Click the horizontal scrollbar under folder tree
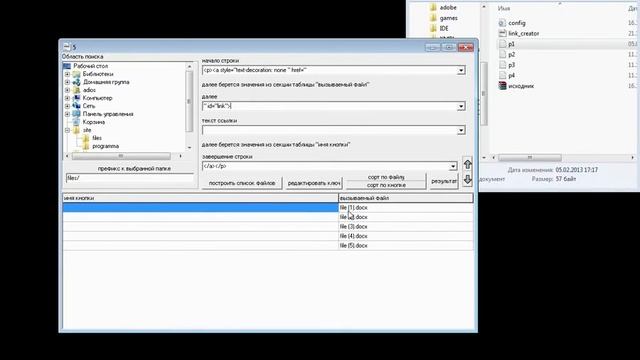Image resolution: width=640 pixels, height=360 pixels. point(121,156)
